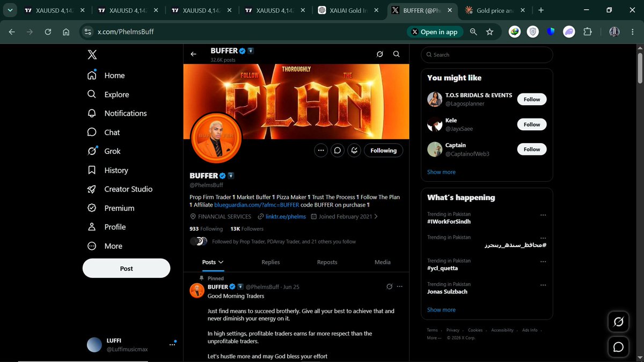This screenshot has height=362, width=644.
Task: Click the browser Home button
Action: 66,32
